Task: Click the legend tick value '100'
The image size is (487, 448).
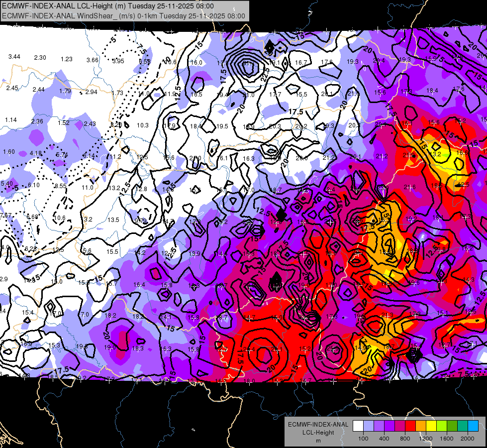Action: (363, 439)
